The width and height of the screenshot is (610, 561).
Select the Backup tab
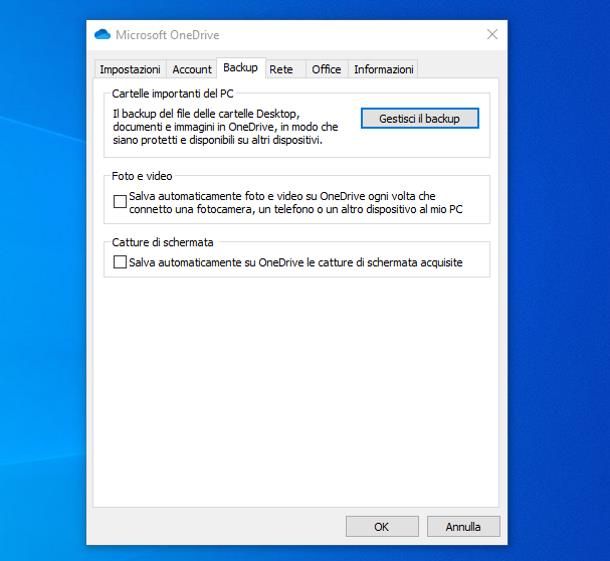pyautogui.click(x=241, y=68)
